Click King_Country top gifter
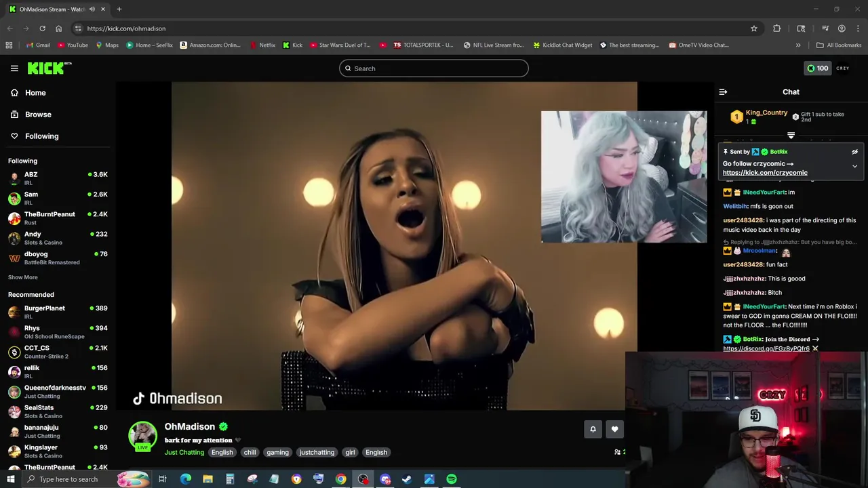Image resolution: width=868 pixels, height=488 pixels. [x=766, y=113]
